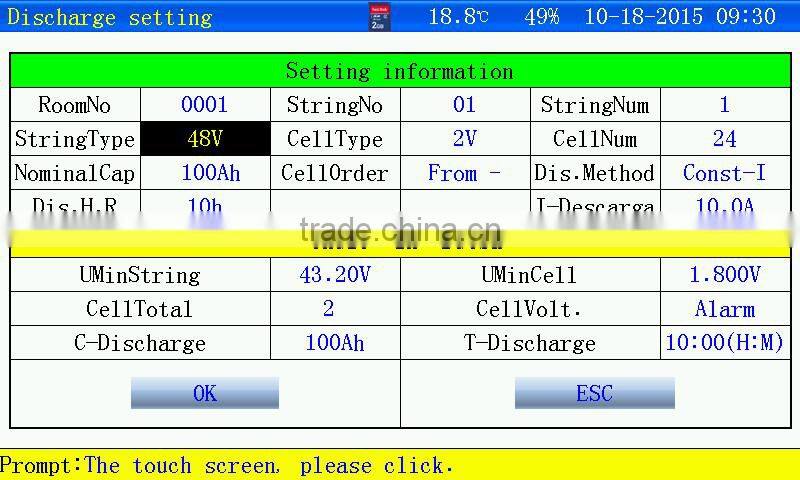The image size is (800, 480).
Task: Set the T-Discharge 10:00 time field
Action: [x=725, y=343]
